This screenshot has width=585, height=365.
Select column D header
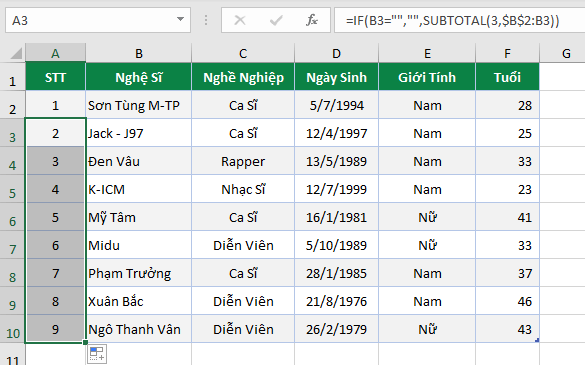tap(337, 53)
